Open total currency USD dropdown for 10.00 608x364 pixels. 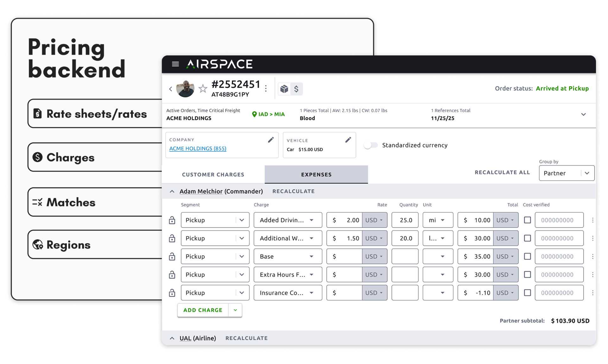(x=505, y=220)
